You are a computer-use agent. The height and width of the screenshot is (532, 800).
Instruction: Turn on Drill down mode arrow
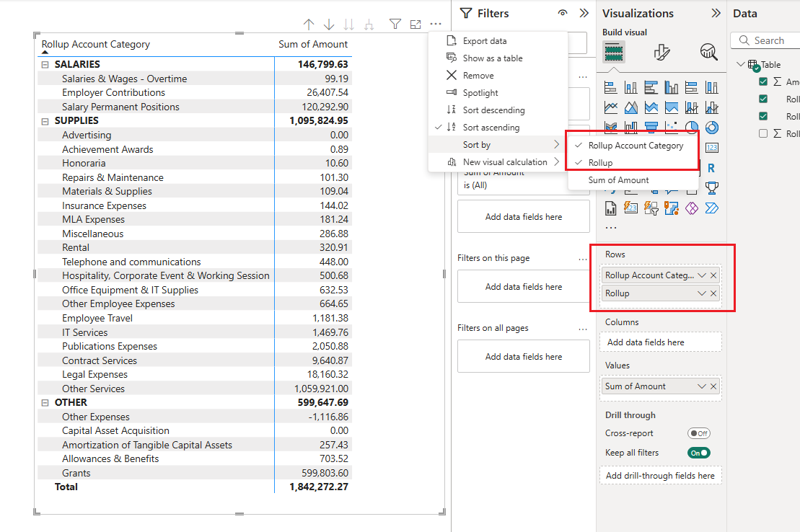pos(329,24)
